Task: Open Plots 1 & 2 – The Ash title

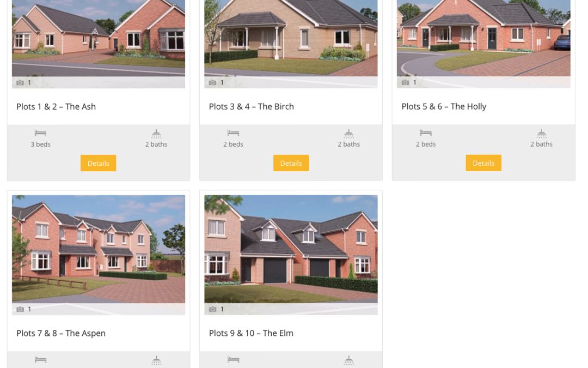Action: (56, 107)
